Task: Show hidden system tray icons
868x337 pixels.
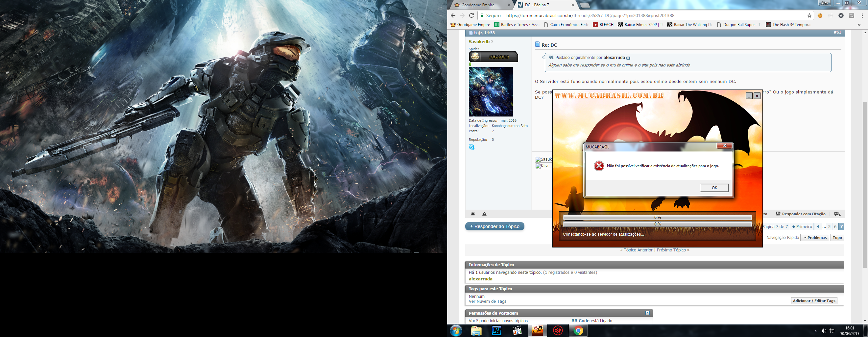Action: pos(815,331)
